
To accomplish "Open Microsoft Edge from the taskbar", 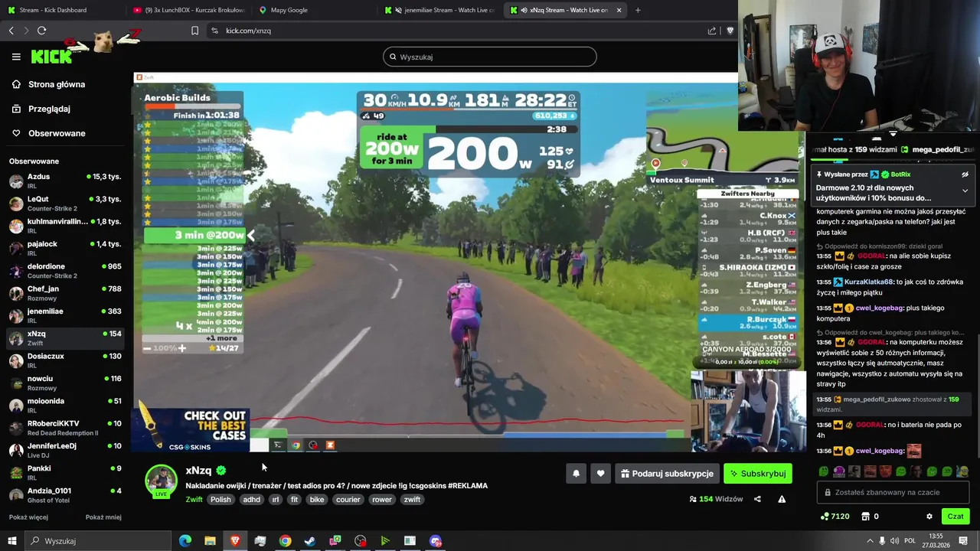I will [x=185, y=541].
